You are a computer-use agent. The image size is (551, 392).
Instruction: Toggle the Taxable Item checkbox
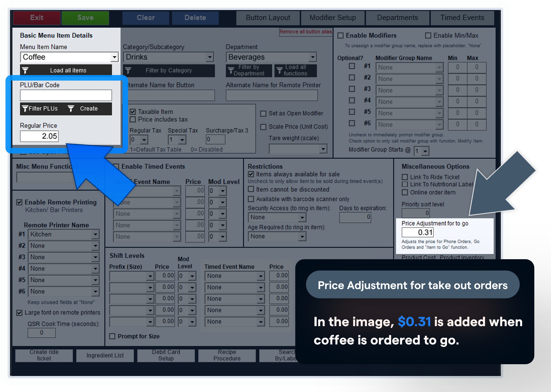133,112
